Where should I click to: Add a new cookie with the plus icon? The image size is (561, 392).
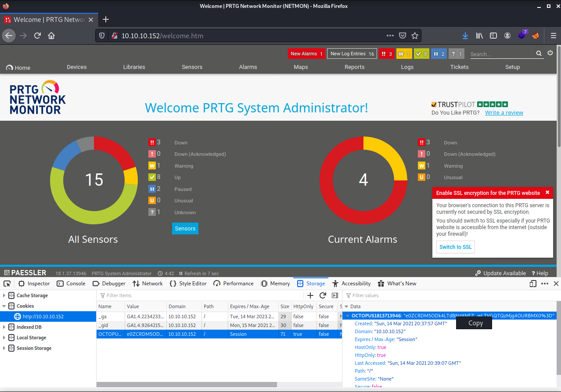[310, 295]
